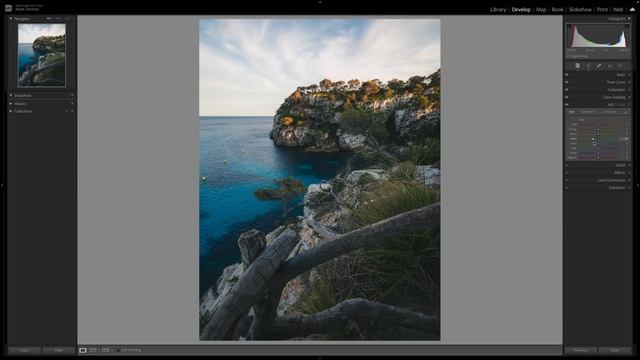Screen dimensions: 640x360
Task: Switch to Loupe view in toolbar
Action: click(83, 350)
